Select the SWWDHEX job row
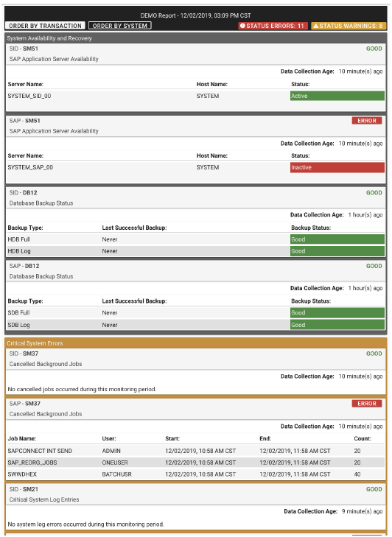 tap(196, 474)
